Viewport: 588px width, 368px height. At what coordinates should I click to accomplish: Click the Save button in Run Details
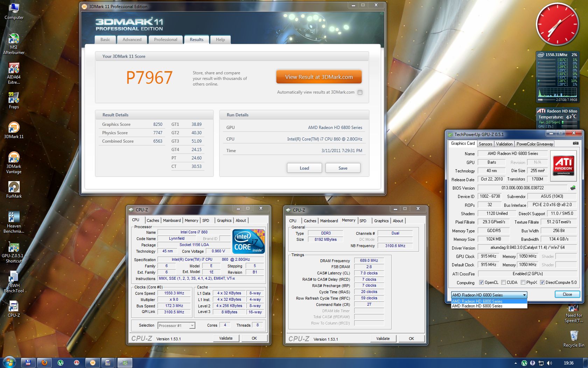343,168
